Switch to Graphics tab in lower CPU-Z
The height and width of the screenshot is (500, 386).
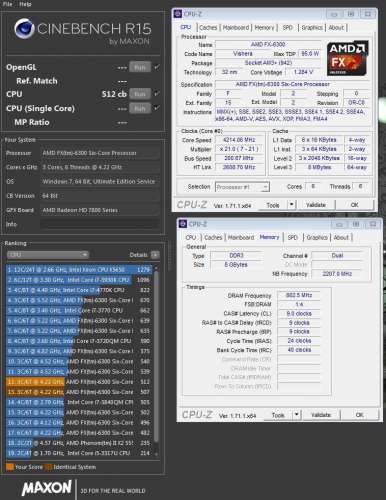[x=317, y=238]
